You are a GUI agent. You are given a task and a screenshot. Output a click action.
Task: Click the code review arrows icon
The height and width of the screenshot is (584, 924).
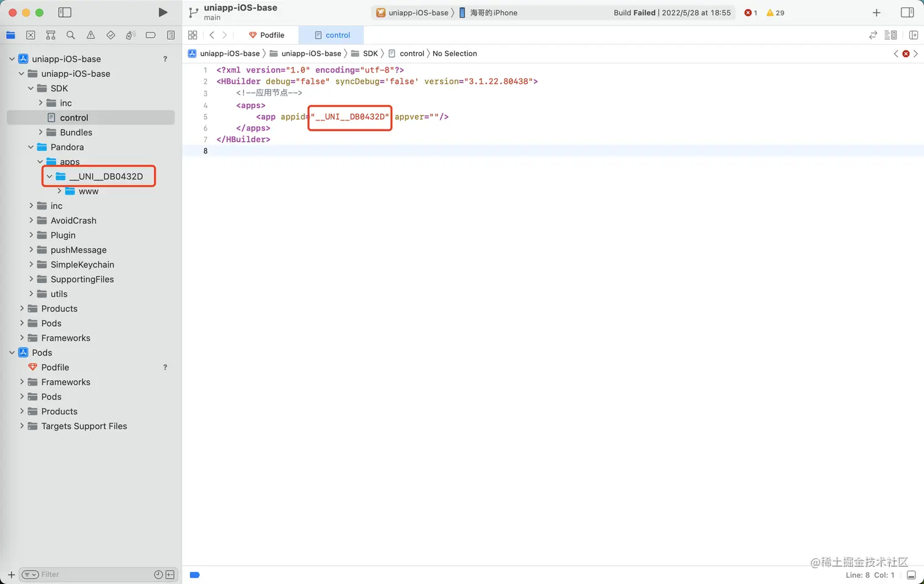coord(873,35)
